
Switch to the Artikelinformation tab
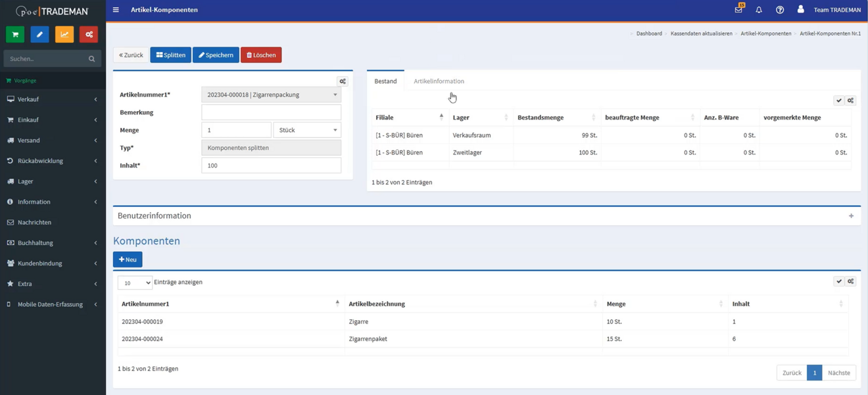coord(438,81)
